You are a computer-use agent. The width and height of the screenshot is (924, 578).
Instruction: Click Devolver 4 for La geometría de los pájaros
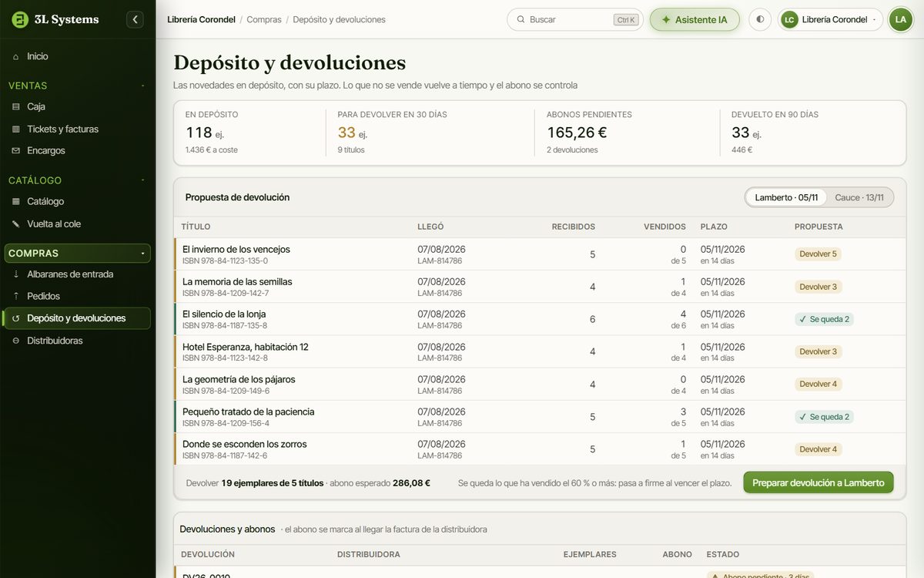tap(818, 384)
